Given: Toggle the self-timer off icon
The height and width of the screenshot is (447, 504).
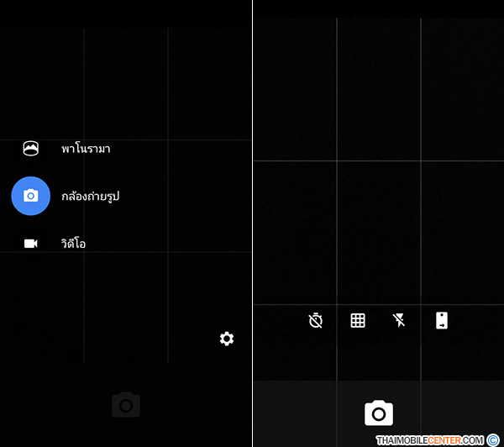Looking at the screenshot, I should tap(316, 320).
